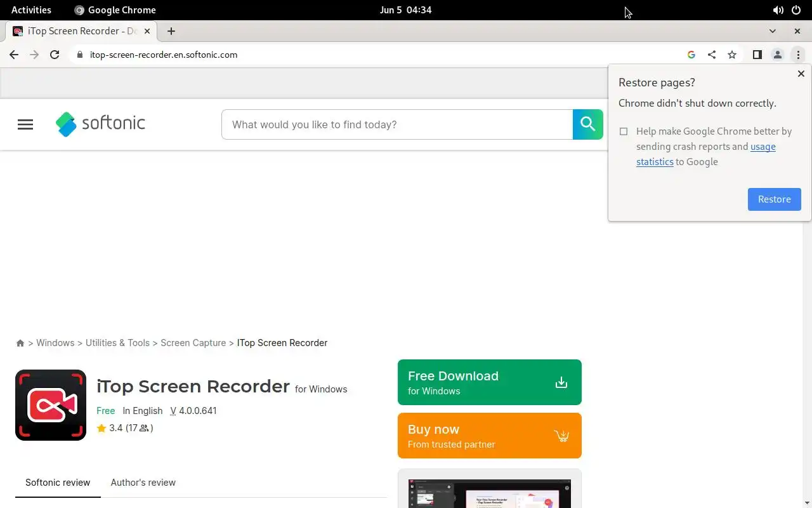Click the 'In English' label
The image size is (812, 508).
coord(143,411)
